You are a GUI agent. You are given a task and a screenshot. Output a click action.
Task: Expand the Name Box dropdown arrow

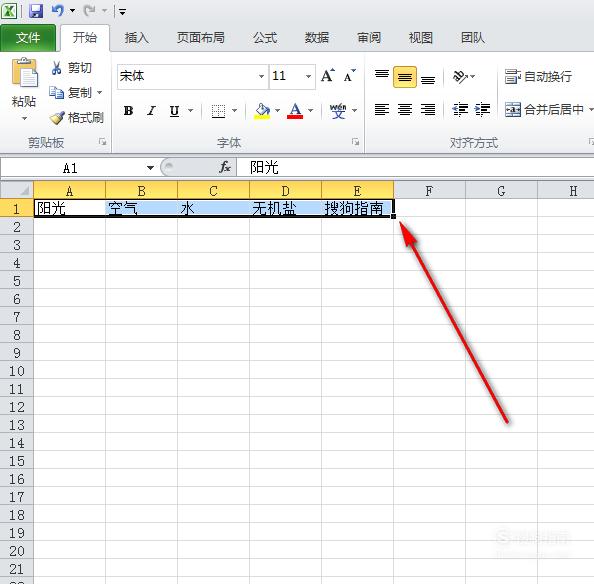150,167
